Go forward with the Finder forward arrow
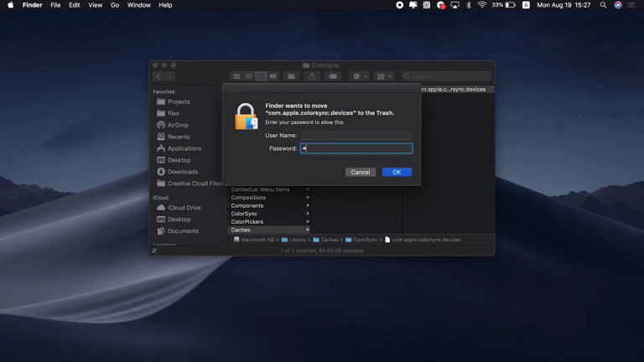Image resolution: width=644 pixels, height=362 pixels. tap(169, 76)
